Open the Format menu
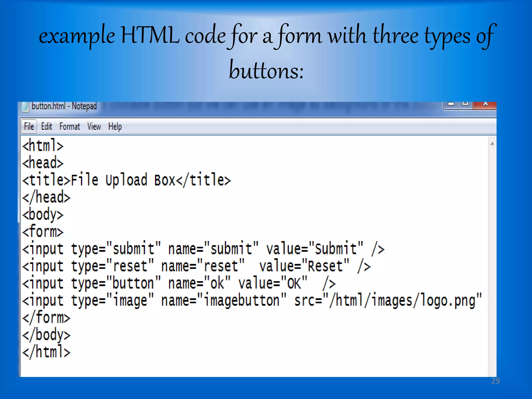 point(70,127)
